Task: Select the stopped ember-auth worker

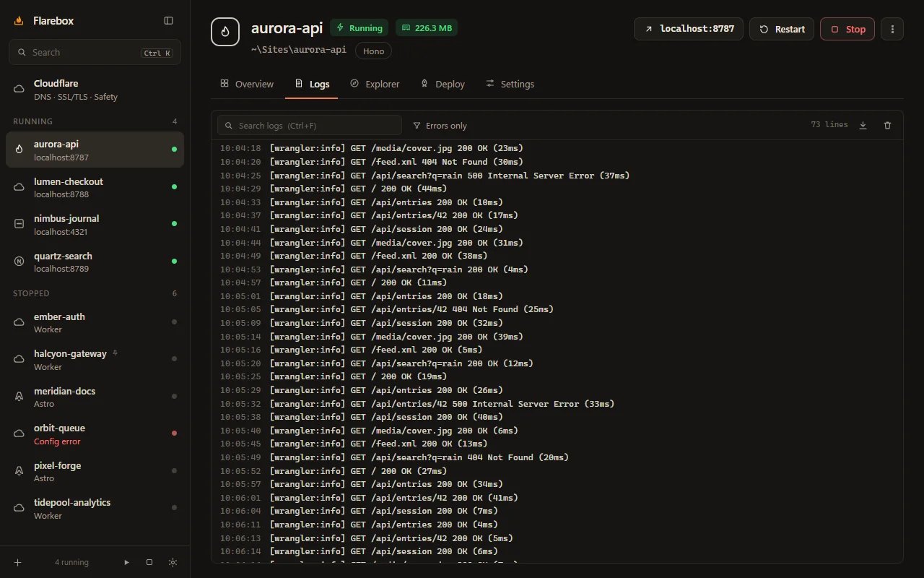Action: click(95, 322)
